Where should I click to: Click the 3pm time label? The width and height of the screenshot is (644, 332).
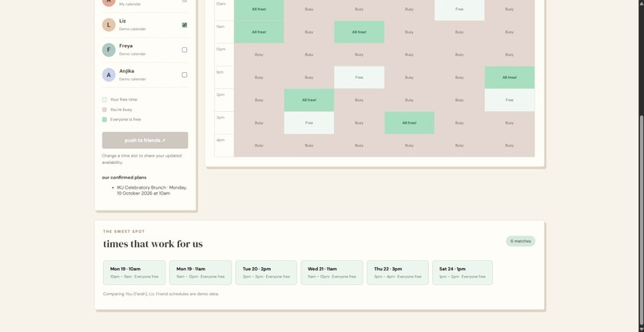221,118
